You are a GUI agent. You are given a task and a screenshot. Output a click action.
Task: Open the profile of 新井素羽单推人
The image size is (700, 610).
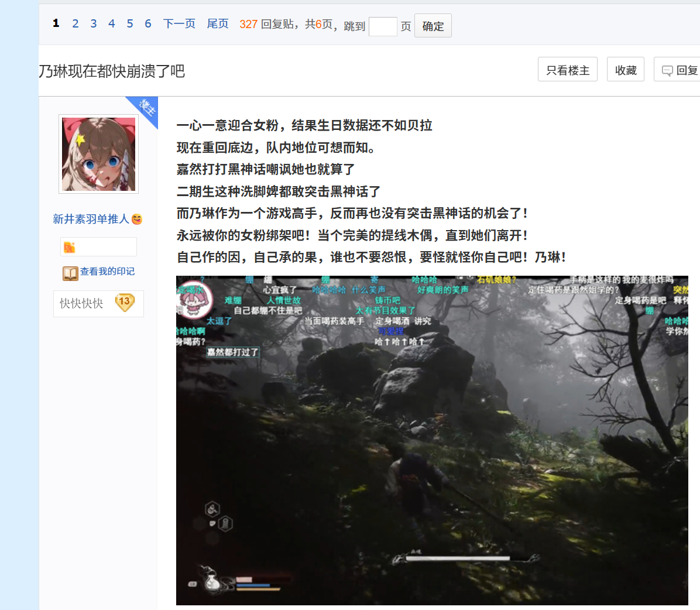pyautogui.click(x=91, y=219)
